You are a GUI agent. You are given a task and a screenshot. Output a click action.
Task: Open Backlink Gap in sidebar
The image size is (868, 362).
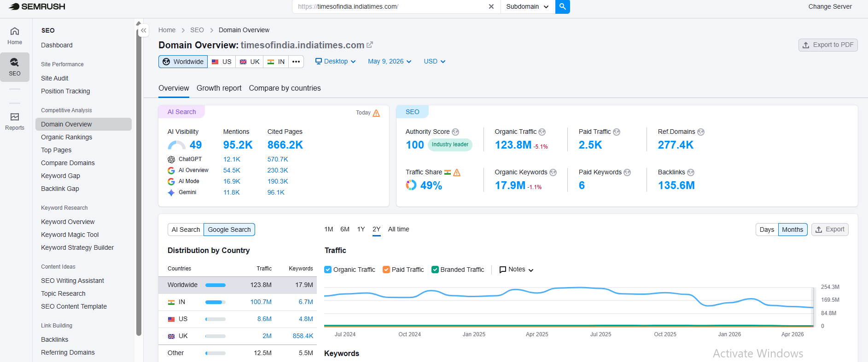[60, 189]
